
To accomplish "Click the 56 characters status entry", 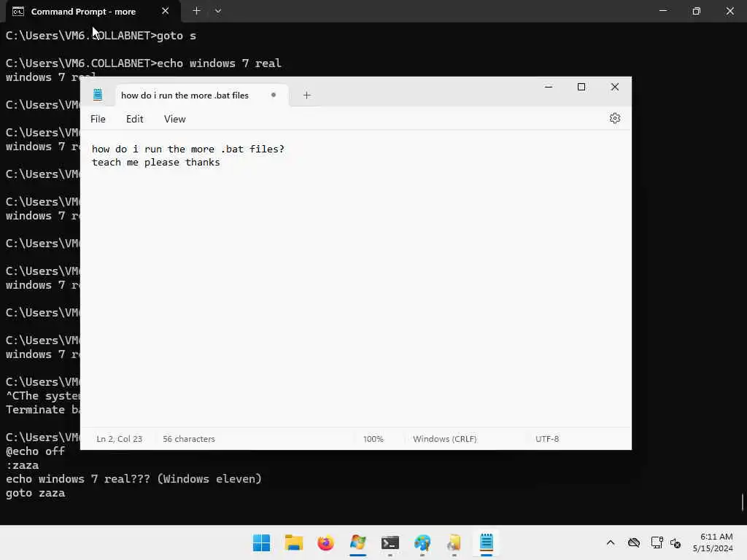I will [x=189, y=438].
